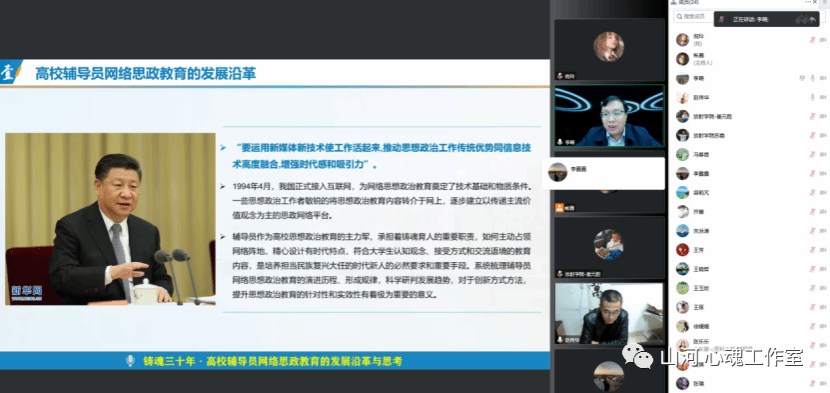Click the white participant name popup card
The width and height of the screenshot is (830, 393).
(x=603, y=173)
